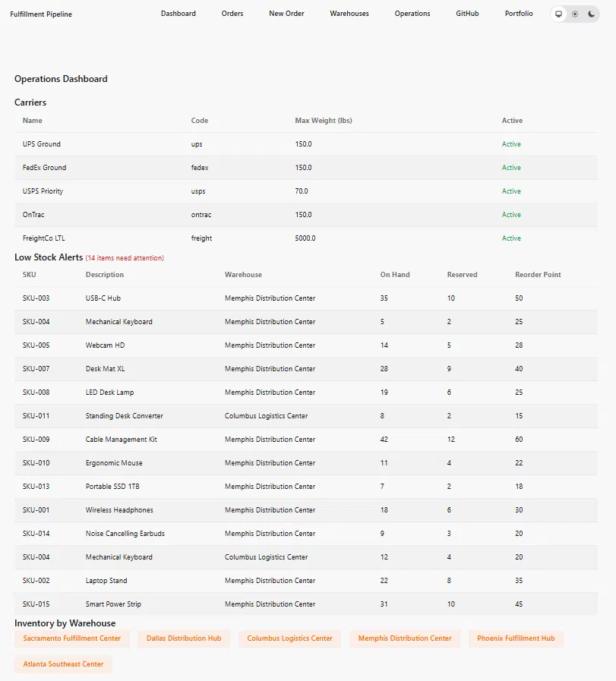Switch to light theme sun icon
This screenshot has width=616, height=681.
click(575, 14)
